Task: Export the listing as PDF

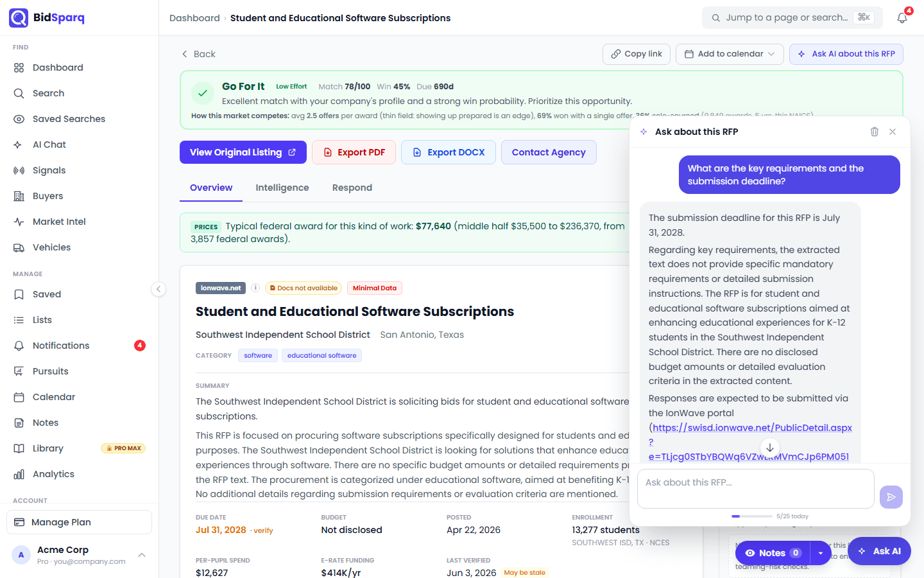Action: [354, 152]
